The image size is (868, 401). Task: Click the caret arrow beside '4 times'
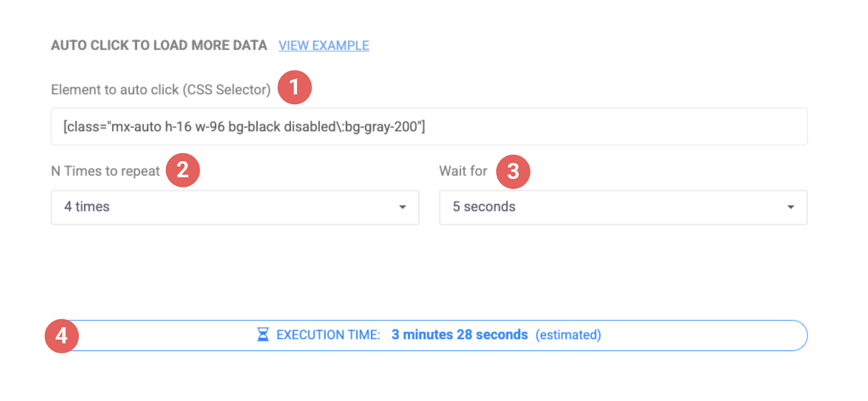403,207
